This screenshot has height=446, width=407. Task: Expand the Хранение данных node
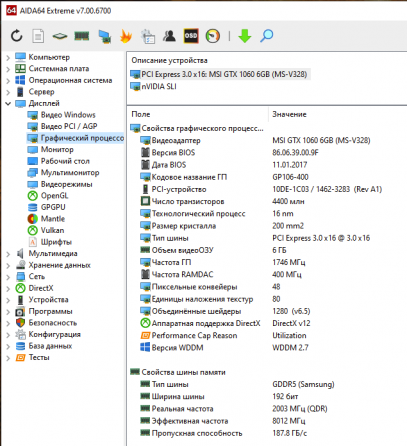8,266
